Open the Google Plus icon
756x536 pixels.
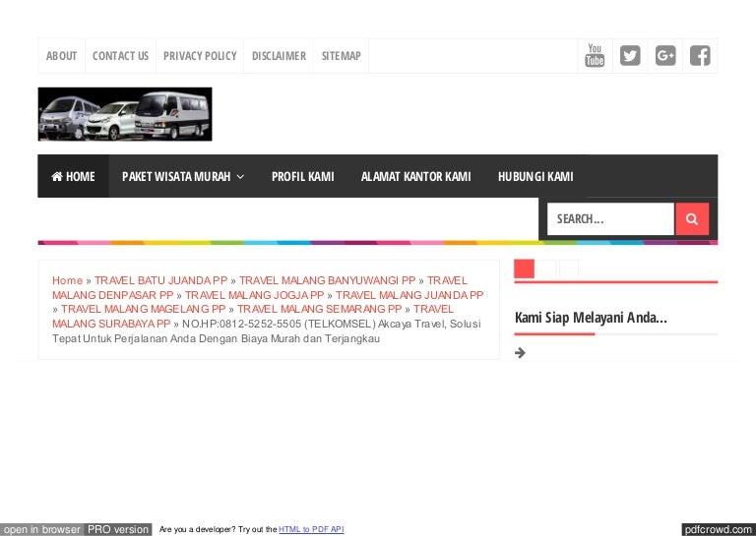(x=665, y=56)
